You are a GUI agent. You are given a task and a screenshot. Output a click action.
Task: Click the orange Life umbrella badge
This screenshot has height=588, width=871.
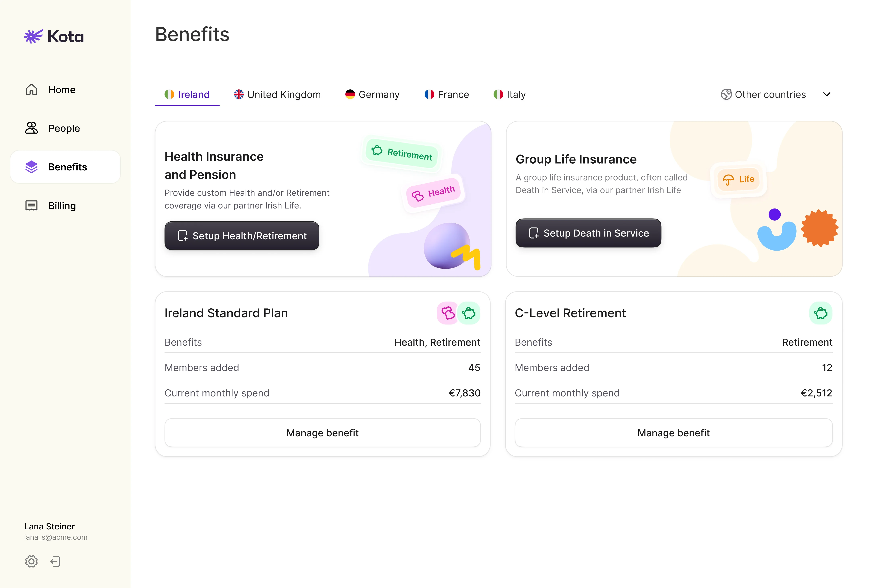pyautogui.click(x=738, y=180)
